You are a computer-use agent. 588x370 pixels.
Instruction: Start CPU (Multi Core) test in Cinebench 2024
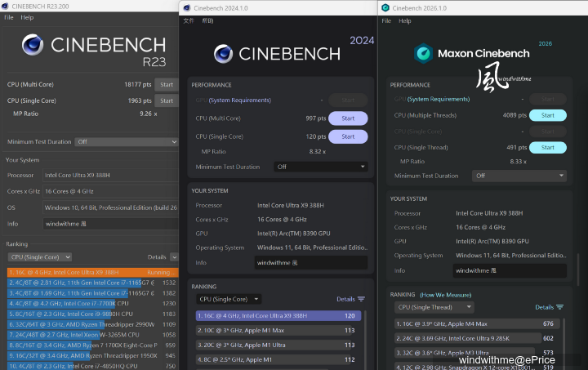click(348, 118)
